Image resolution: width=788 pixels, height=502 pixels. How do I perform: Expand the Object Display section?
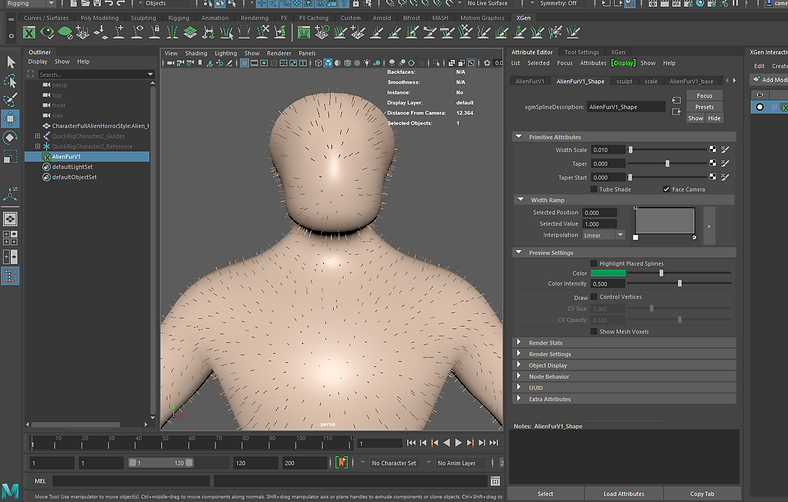coord(519,365)
